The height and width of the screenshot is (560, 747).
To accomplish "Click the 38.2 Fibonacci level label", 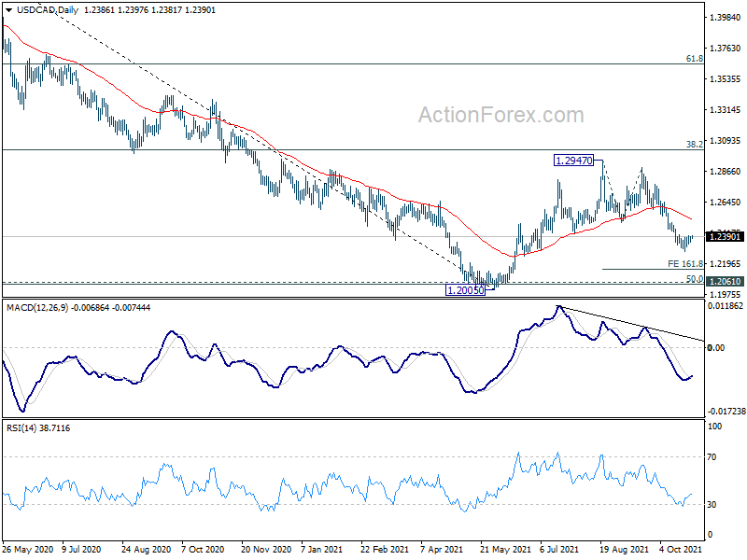I will click(693, 145).
